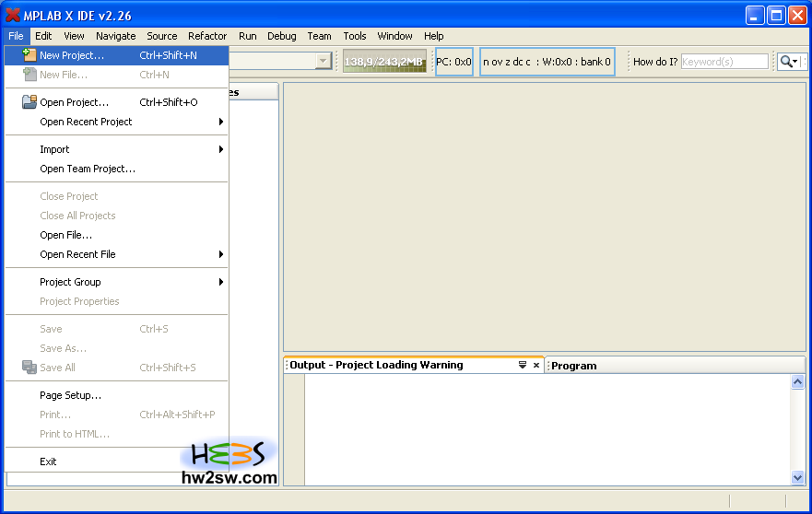Expand the Open Recent Project submenu
Screen dimensions: 812x514
click(x=117, y=122)
